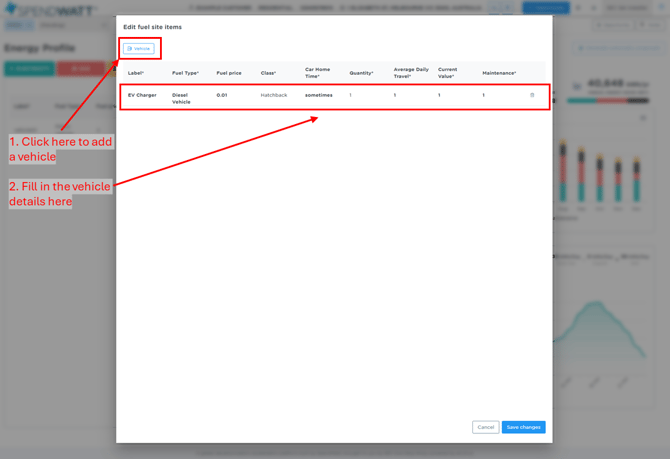Image resolution: width=670 pixels, height=459 pixels.
Task: Click the Label column header
Action: pyautogui.click(x=136, y=73)
